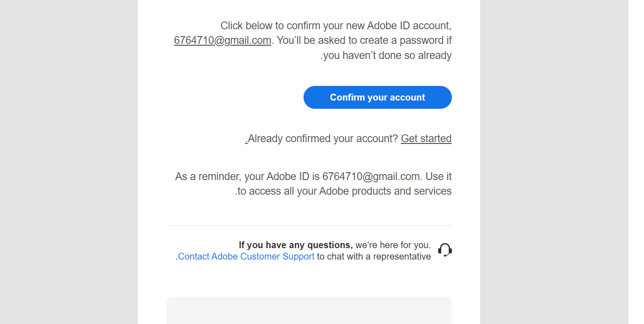This screenshot has height=324, width=644.
Task: Click the 'you haven't done so already' line
Action: 387,55
